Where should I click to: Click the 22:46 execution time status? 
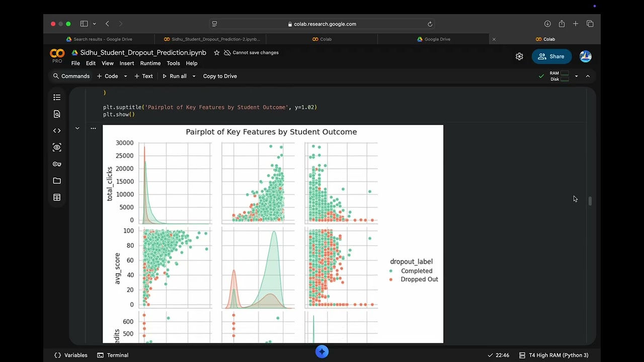click(498, 355)
